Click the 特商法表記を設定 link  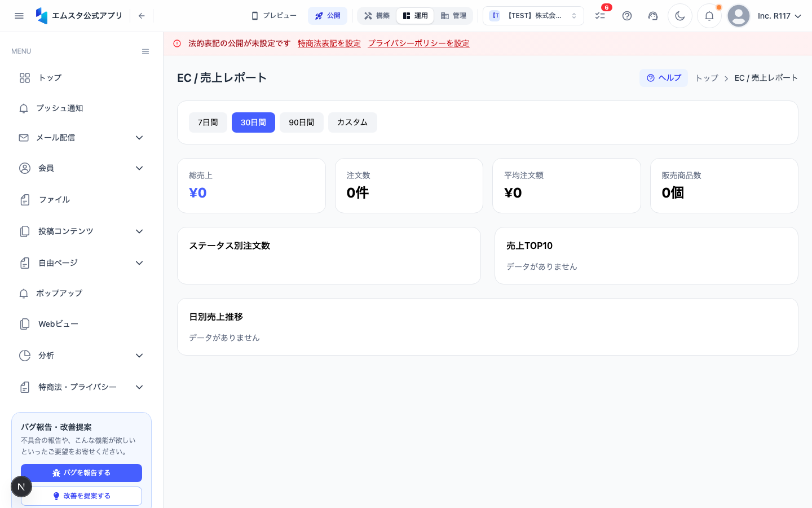pyautogui.click(x=329, y=43)
